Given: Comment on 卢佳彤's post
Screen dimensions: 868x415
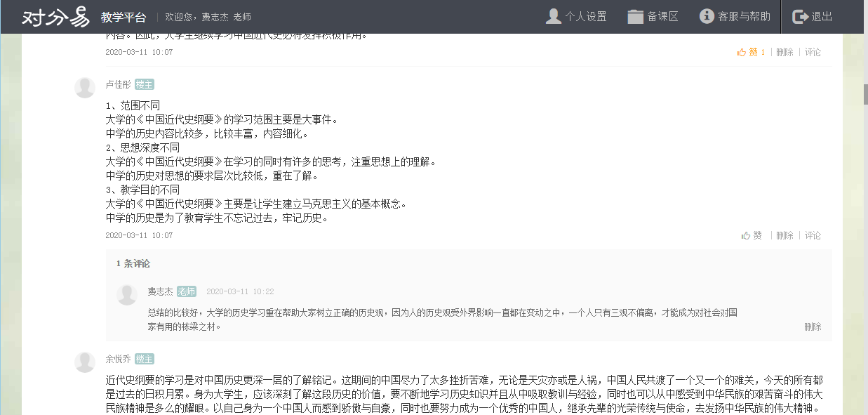Looking at the screenshot, I should [x=813, y=235].
